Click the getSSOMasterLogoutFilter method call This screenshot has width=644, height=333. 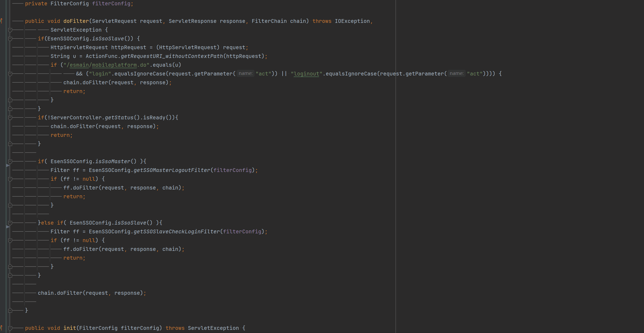pos(172,170)
